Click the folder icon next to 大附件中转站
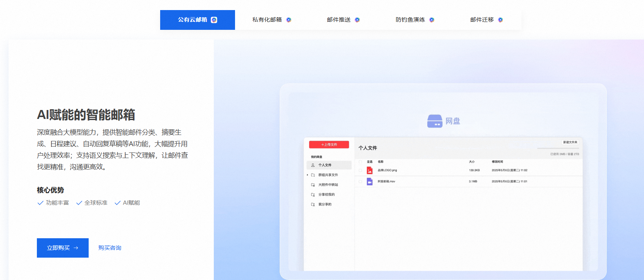This screenshot has width=644, height=280. (x=313, y=185)
